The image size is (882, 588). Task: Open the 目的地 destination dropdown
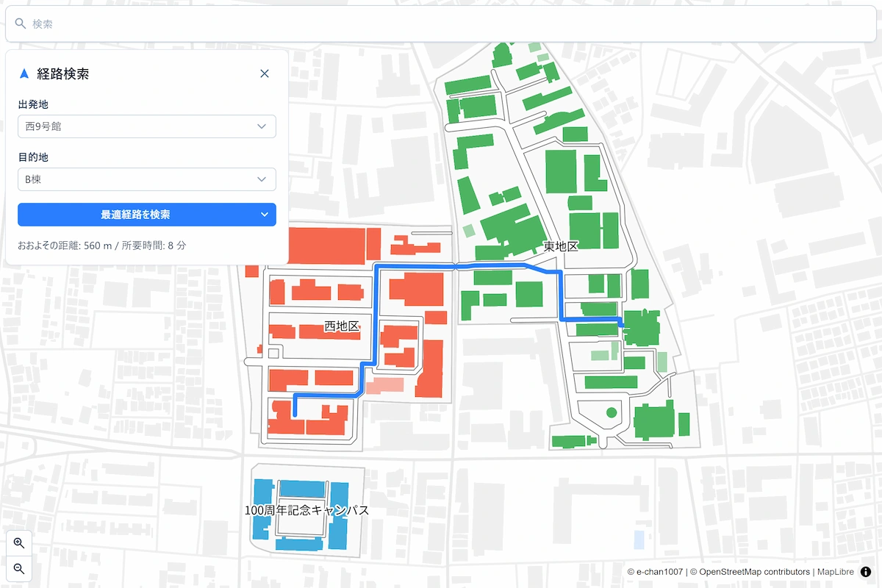pos(147,179)
